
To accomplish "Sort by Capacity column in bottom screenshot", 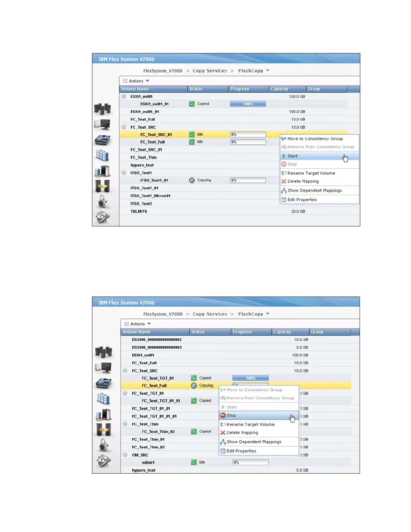I will coord(290,332).
